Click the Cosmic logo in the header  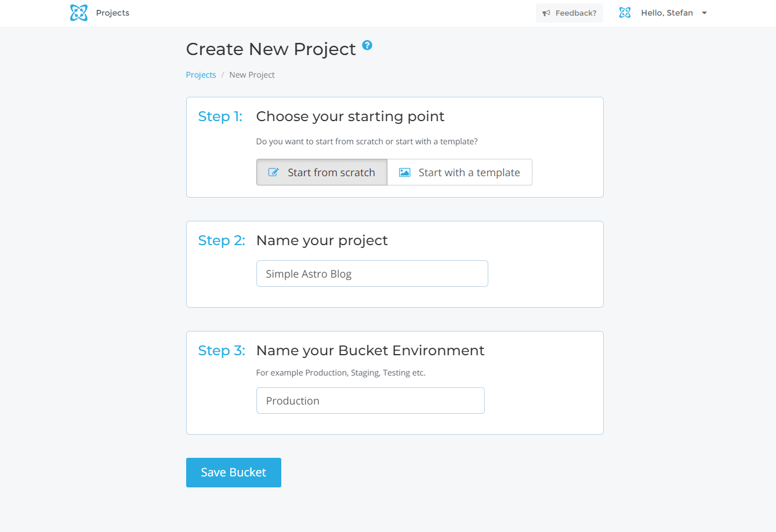click(79, 13)
